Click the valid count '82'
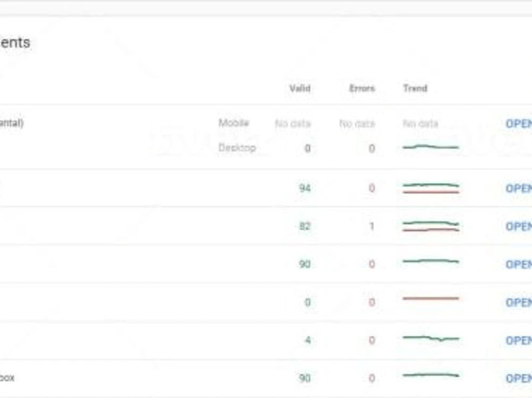532x398 pixels. tap(305, 226)
